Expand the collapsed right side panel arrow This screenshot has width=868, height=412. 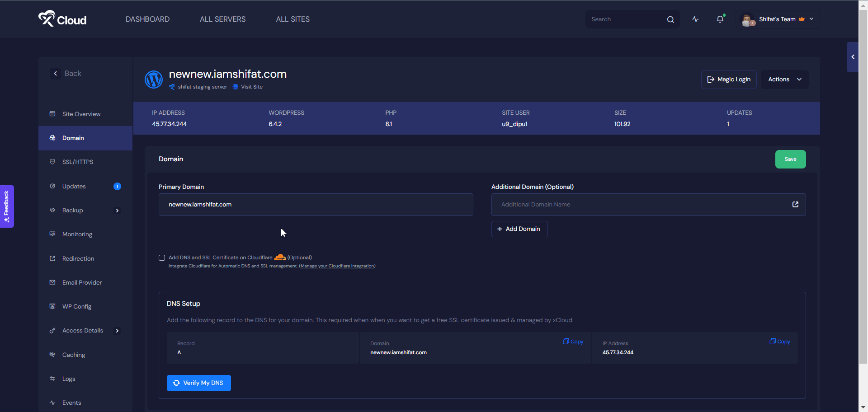coord(853,57)
